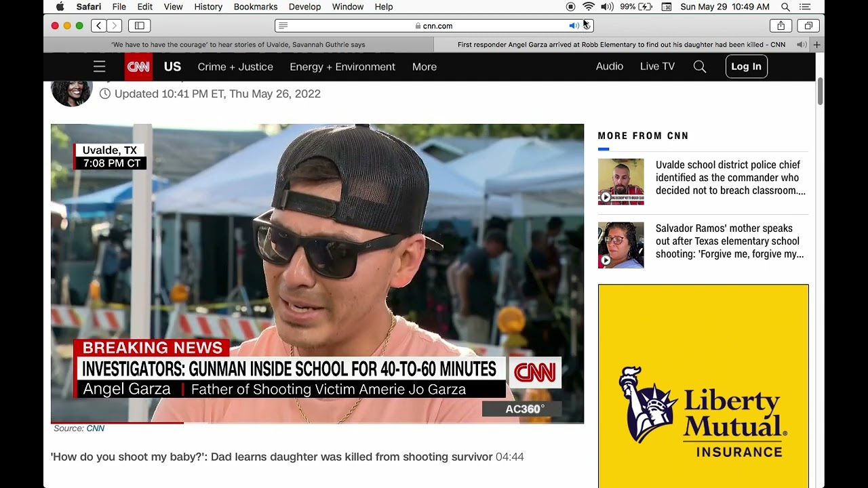The image size is (868, 488).
Task: Add a new Safari tab
Action: point(816,45)
